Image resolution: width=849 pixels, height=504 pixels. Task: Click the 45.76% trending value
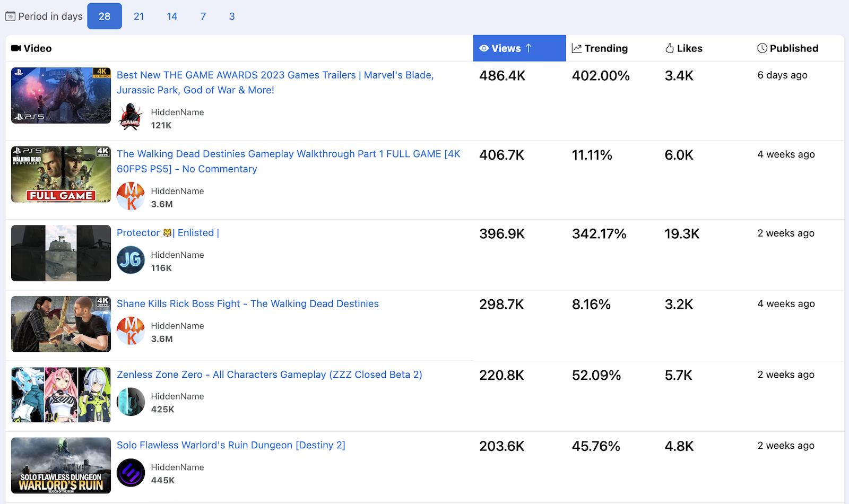[x=596, y=446]
